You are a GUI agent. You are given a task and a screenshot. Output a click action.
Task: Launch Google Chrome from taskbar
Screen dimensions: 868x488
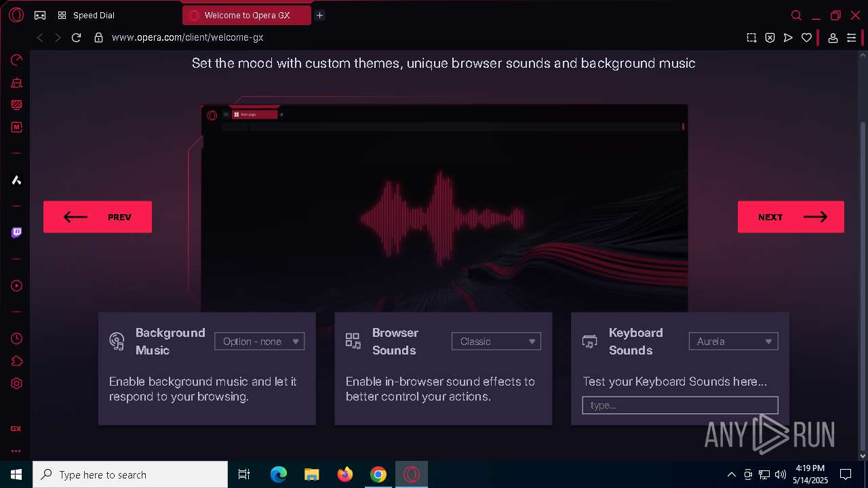click(x=378, y=474)
